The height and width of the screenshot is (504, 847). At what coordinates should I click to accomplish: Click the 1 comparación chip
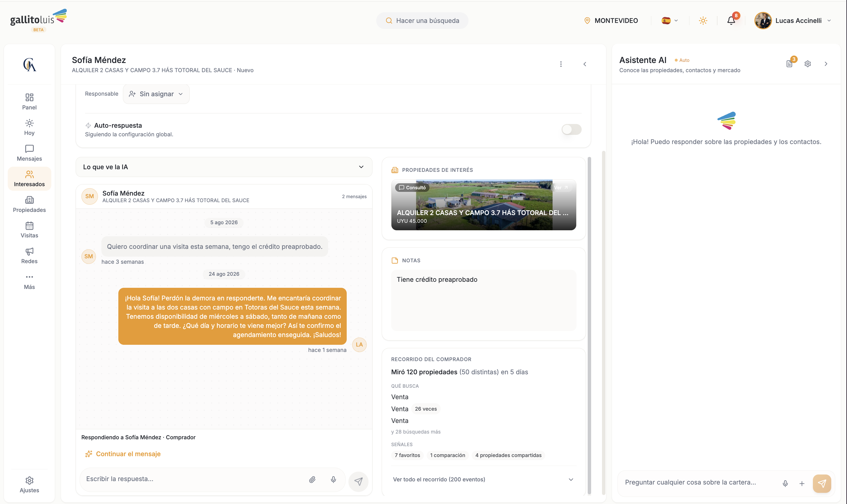448,455
